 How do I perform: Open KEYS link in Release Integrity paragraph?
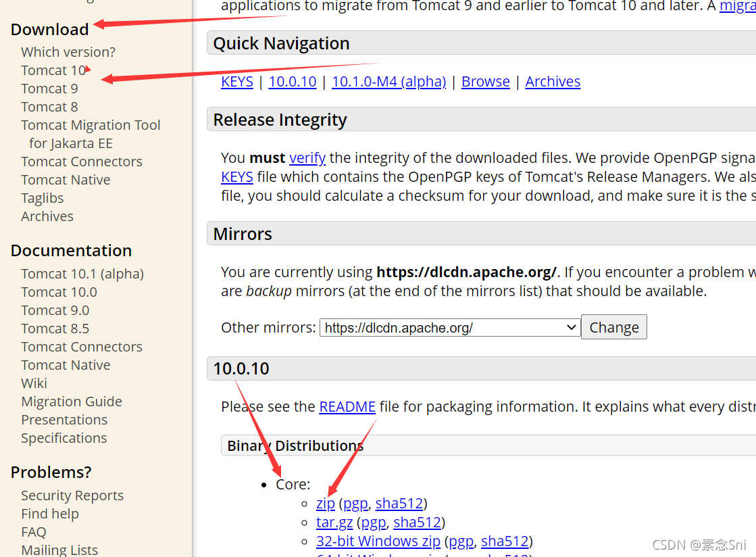click(236, 177)
